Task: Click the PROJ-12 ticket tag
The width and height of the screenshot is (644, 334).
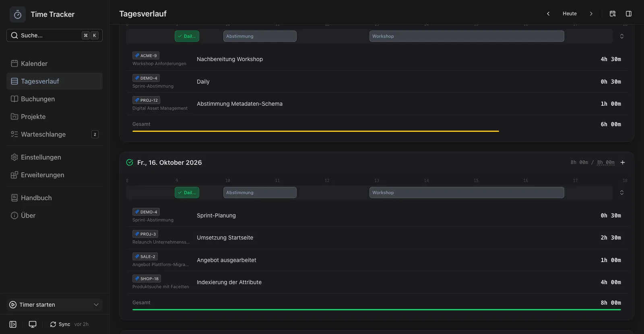Action: (147, 100)
